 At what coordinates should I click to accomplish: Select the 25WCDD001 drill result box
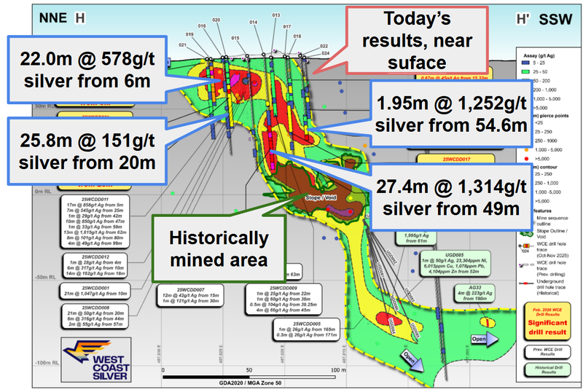click(x=95, y=290)
